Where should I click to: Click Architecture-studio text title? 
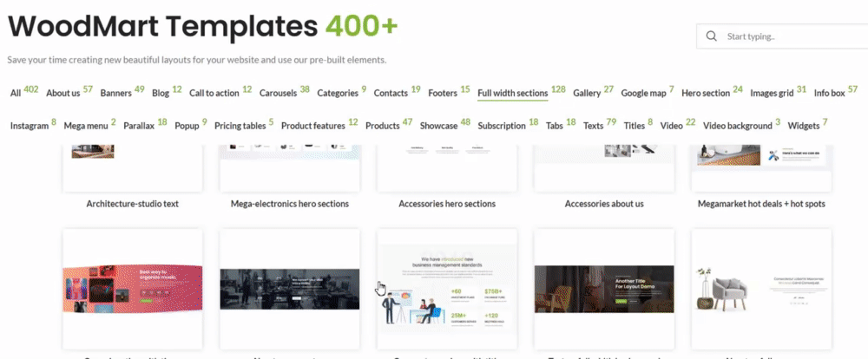132,204
